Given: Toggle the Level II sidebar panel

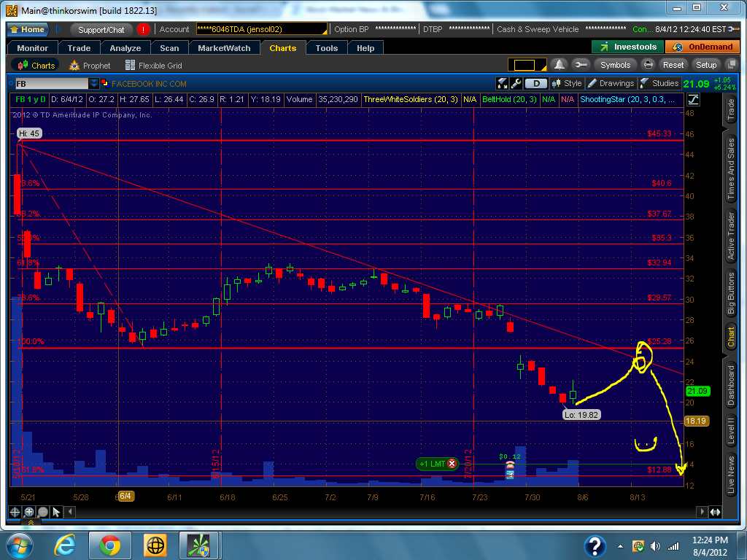Looking at the screenshot, I should point(731,431).
